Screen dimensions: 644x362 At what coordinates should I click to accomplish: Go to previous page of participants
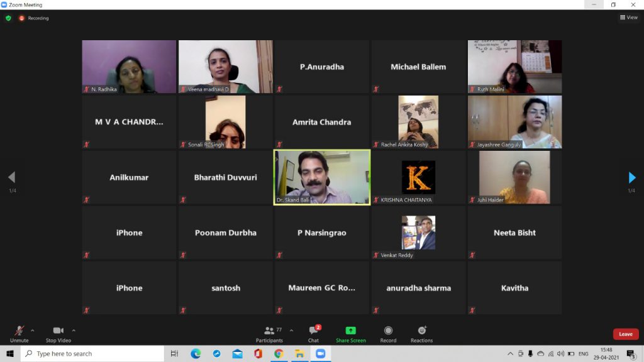pyautogui.click(x=11, y=178)
